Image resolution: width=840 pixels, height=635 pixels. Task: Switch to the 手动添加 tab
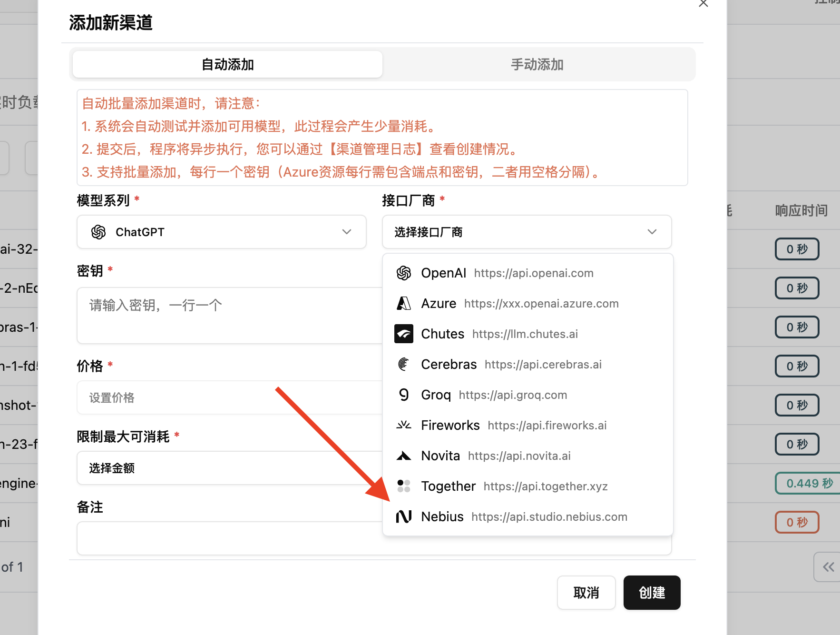tap(537, 65)
